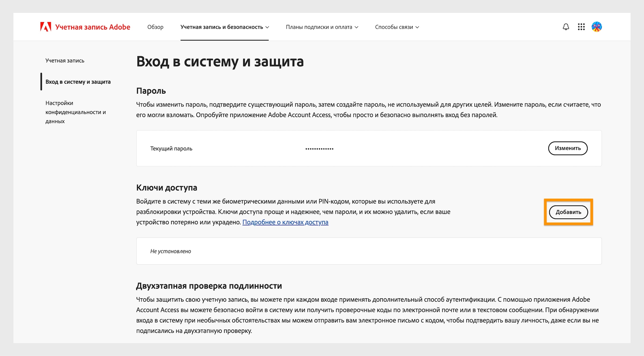Switch to the «Обзор» tab
This screenshot has width=644, height=356.
[x=155, y=27]
